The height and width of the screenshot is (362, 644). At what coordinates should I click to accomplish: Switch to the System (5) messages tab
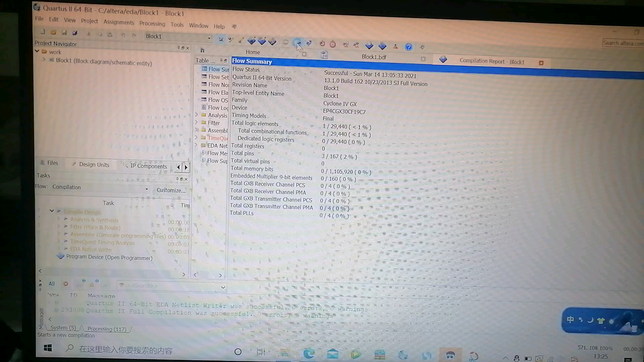coord(63,328)
